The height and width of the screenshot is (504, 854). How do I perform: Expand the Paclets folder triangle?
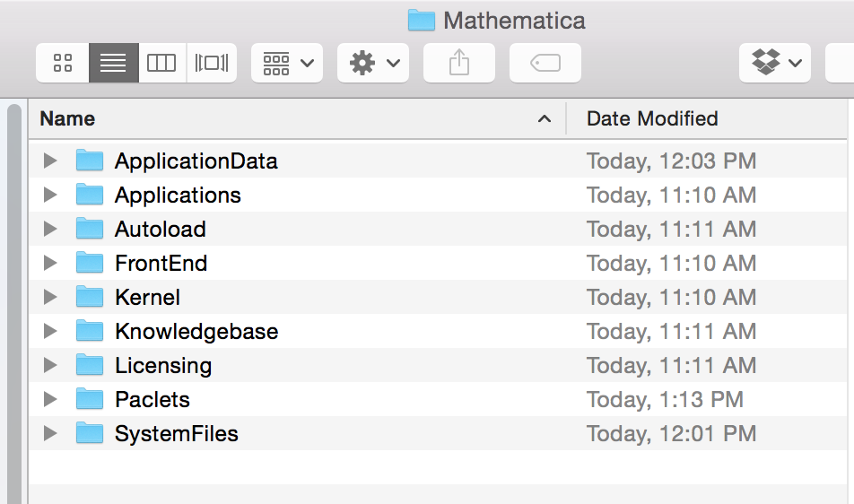pyautogui.click(x=50, y=400)
